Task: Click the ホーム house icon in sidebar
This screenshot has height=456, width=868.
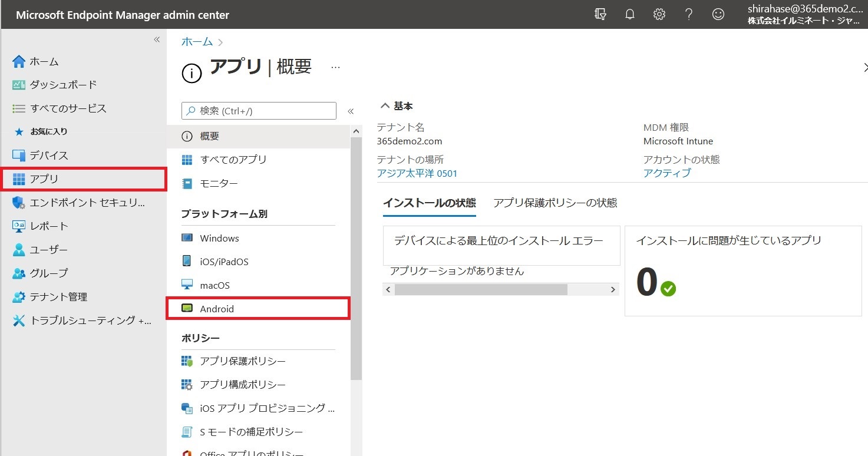Action: coord(19,61)
